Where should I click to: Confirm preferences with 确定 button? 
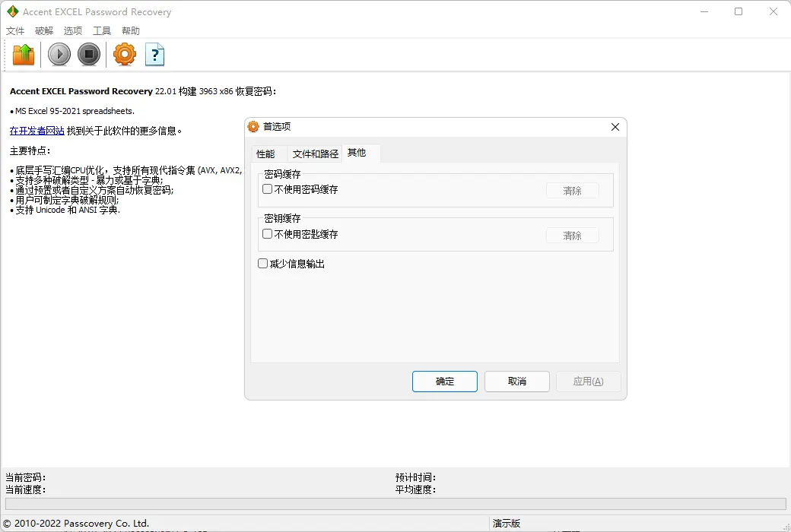(x=445, y=382)
